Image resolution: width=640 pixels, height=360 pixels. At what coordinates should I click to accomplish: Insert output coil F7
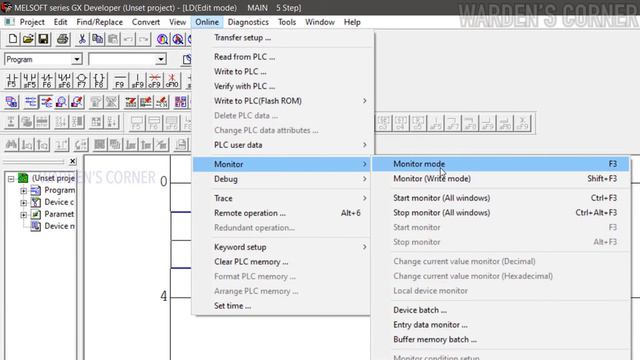82,80
